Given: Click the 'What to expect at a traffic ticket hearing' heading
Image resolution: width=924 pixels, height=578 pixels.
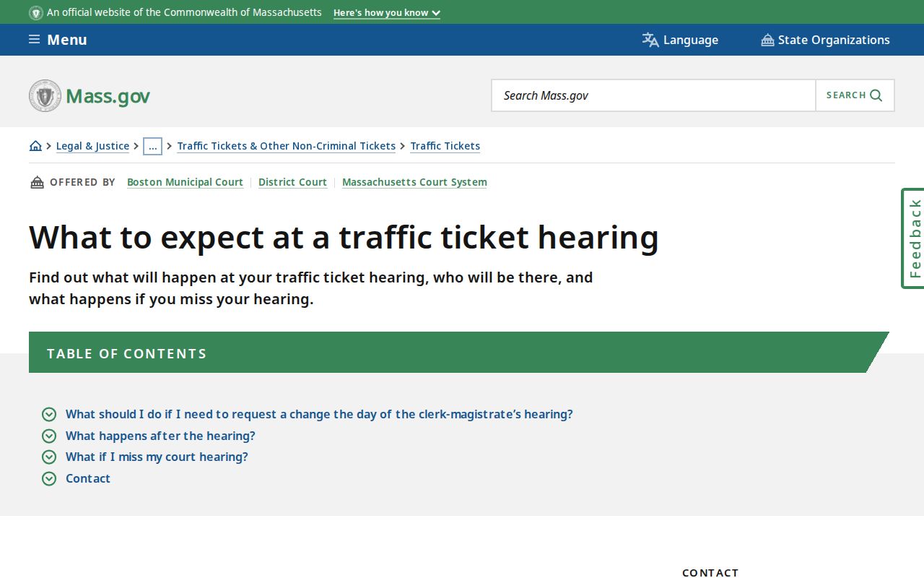Looking at the screenshot, I should 344,237.
